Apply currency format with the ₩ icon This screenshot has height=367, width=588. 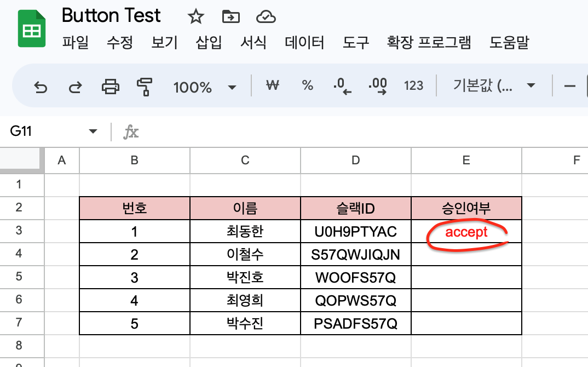click(x=272, y=85)
